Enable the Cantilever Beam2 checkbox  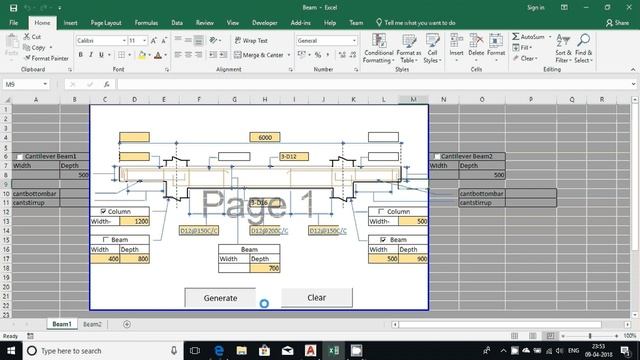(437, 156)
